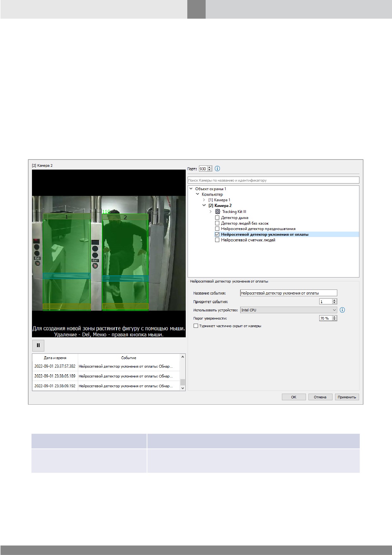The width and height of the screenshot is (392, 555).
Task: Select [2] Камера 2 in the tree
Action: [x=220, y=205]
